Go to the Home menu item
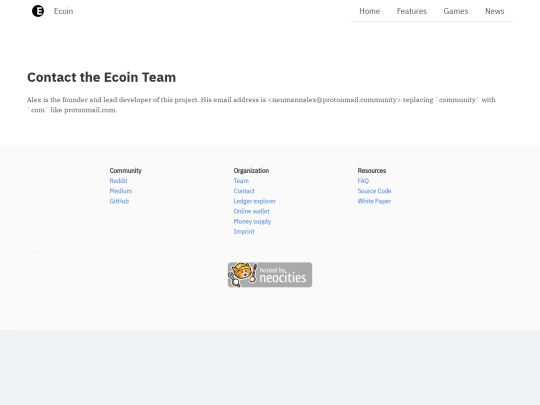 point(370,11)
